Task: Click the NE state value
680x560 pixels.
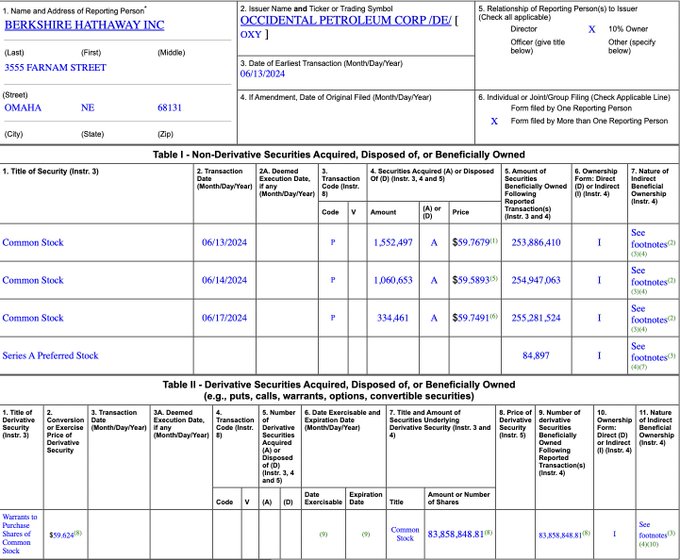Action: (x=88, y=108)
